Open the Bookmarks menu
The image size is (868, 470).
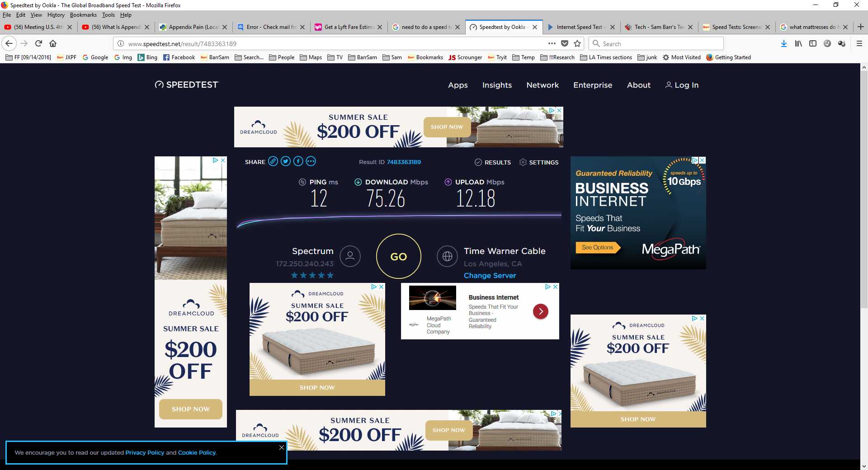83,15
